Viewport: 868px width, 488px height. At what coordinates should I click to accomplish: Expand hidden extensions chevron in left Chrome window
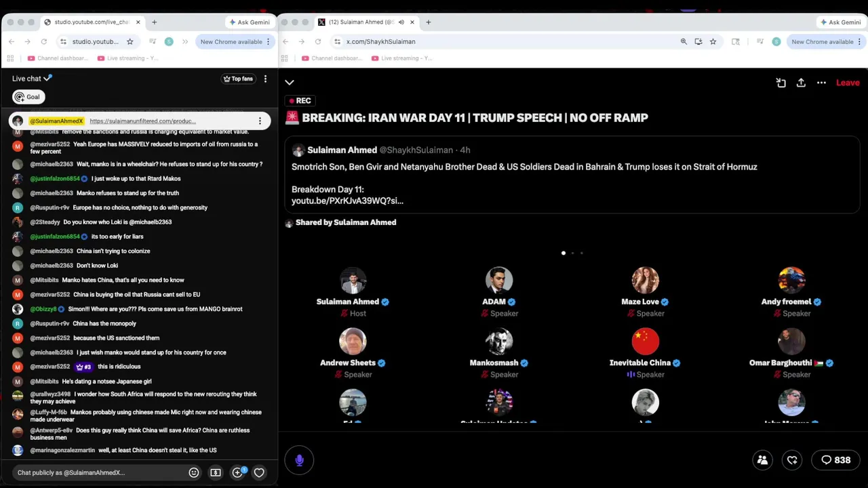click(x=184, y=41)
